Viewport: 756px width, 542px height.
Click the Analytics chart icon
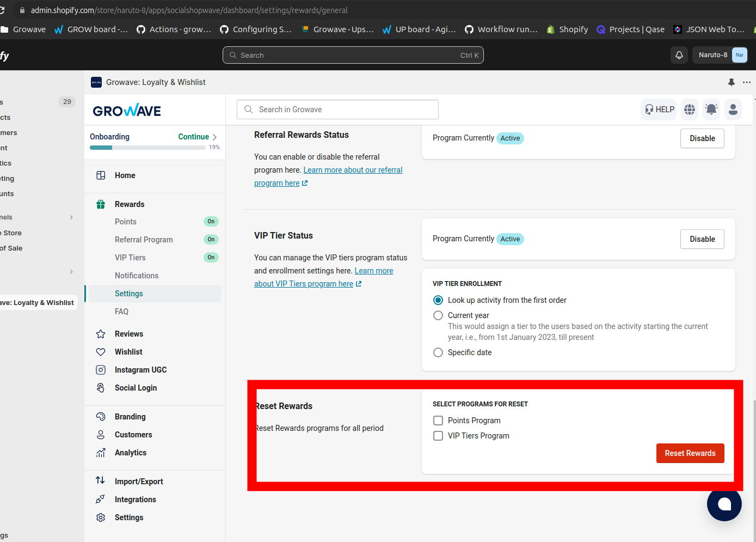101,453
